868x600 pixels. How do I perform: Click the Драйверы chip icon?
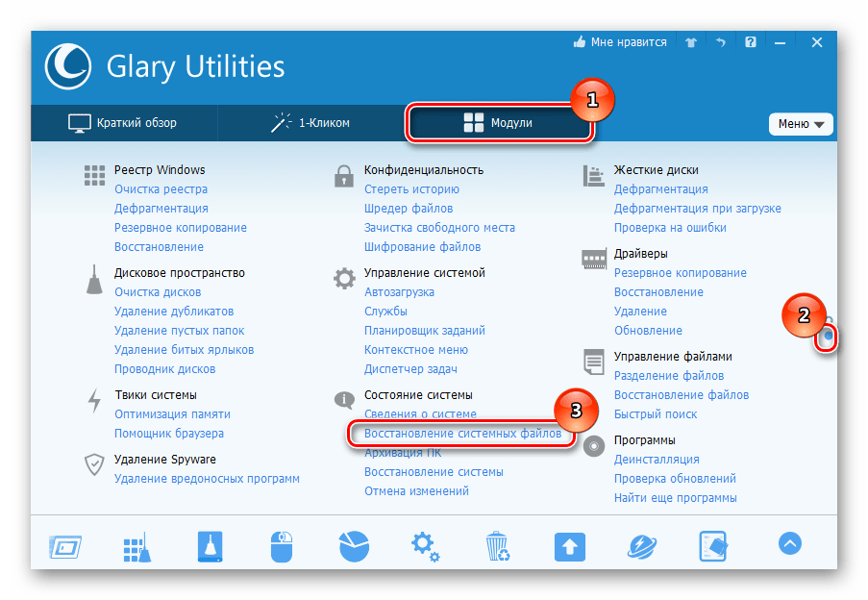593,259
